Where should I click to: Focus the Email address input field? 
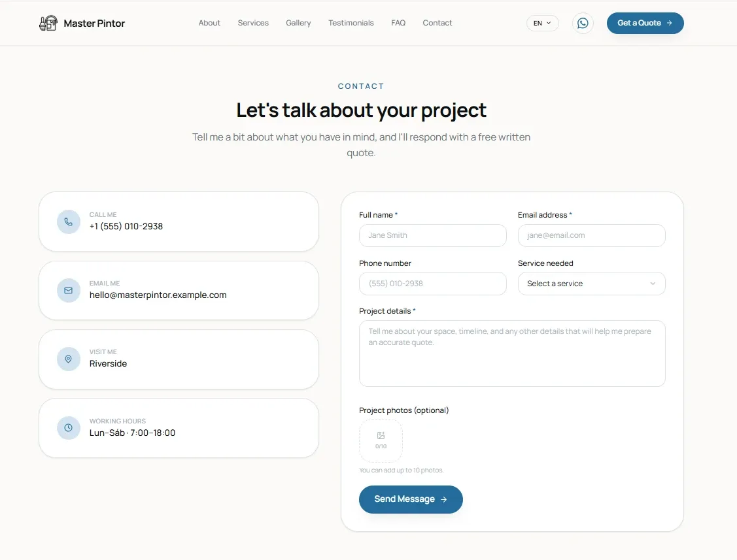(x=591, y=235)
